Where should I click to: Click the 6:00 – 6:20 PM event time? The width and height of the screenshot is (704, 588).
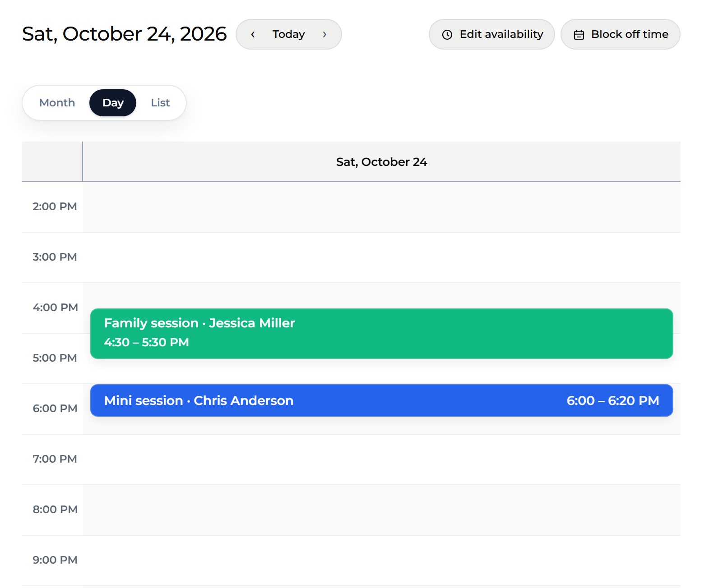coord(613,400)
